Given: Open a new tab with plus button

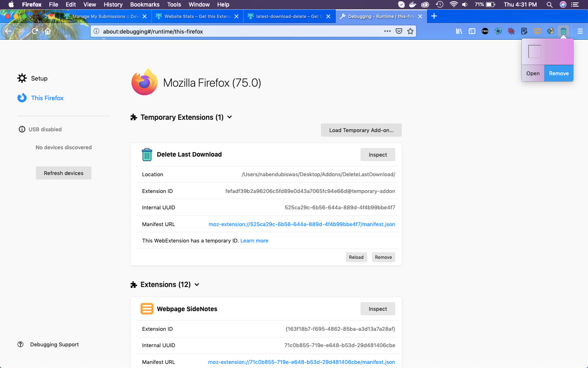Looking at the screenshot, I should (x=434, y=16).
